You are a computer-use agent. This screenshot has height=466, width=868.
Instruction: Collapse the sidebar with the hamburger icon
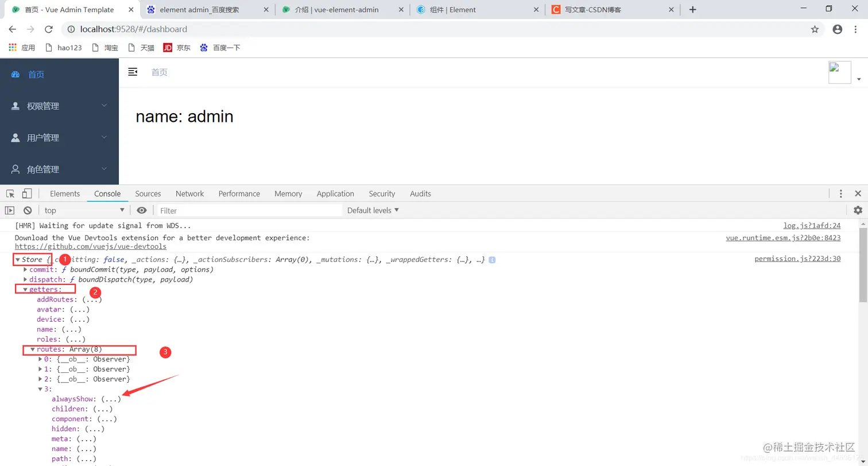(133, 72)
